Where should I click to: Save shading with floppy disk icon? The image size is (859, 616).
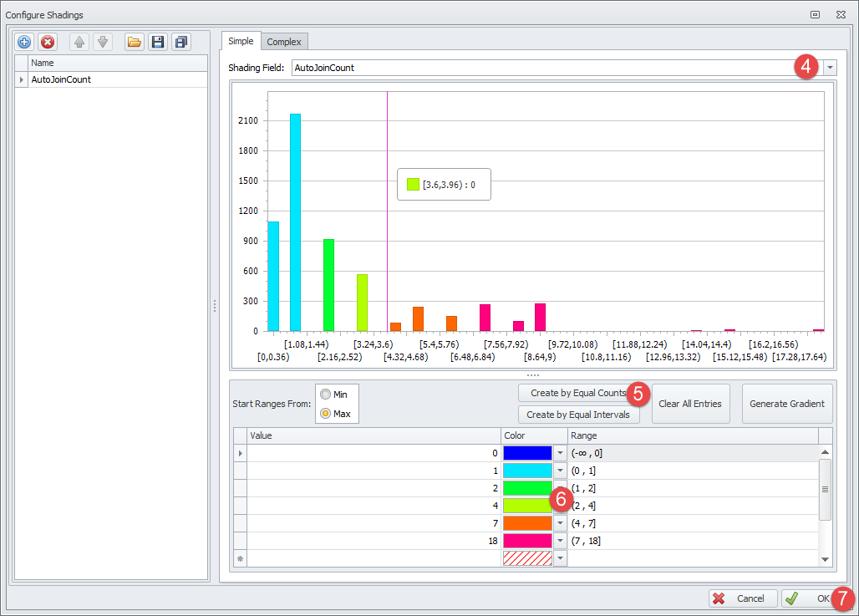click(157, 42)
